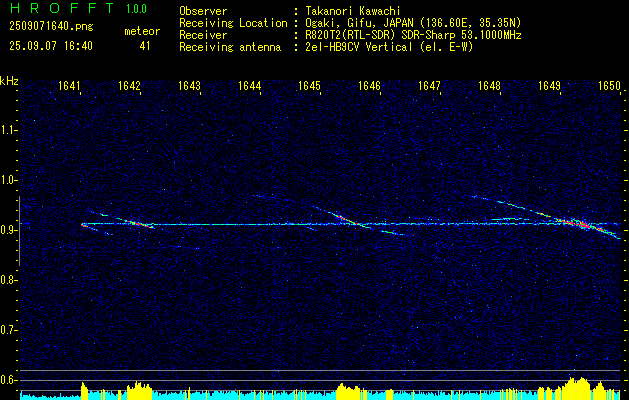Click the yellow power peak below 1649

578,387
